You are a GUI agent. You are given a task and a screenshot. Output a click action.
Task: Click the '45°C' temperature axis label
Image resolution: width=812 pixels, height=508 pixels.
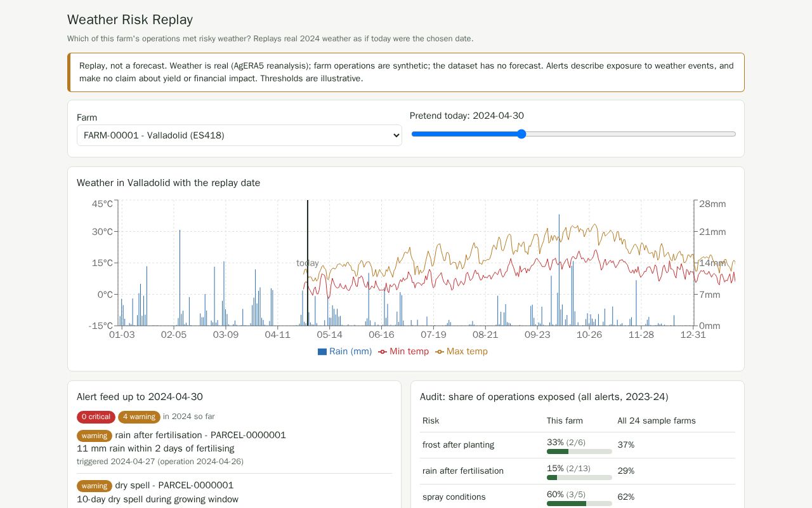pos(102,204)
